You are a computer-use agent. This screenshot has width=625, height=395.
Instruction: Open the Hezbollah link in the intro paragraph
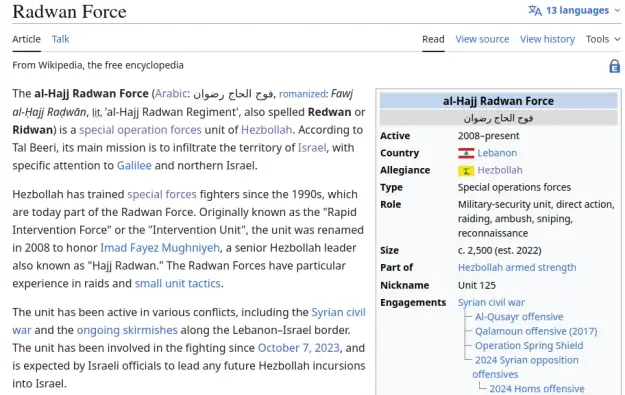coord(267,130)
